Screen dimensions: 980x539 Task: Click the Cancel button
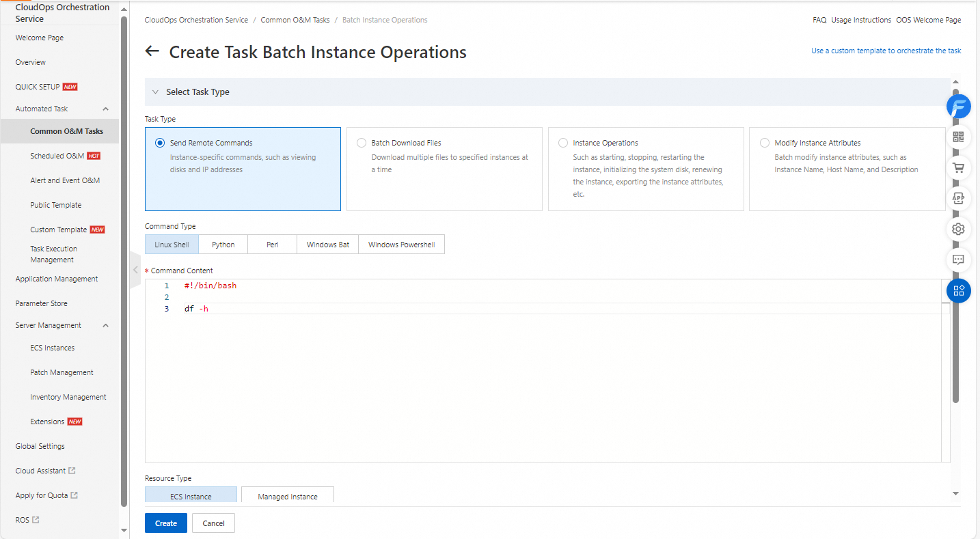(214, 523)
